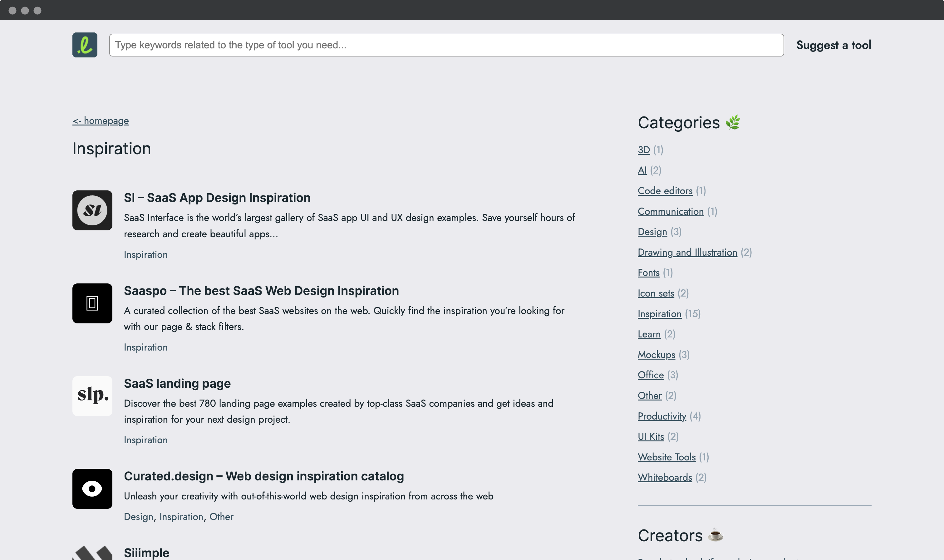Open the Siimple logo thumbnail
This screenshot has width=944, height=560.
92,553
